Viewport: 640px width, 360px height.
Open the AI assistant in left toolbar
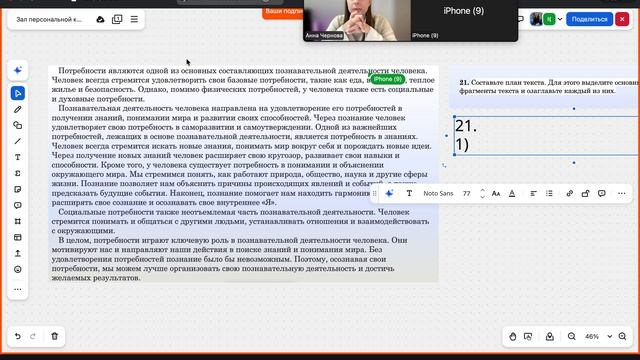coord(18,71)
